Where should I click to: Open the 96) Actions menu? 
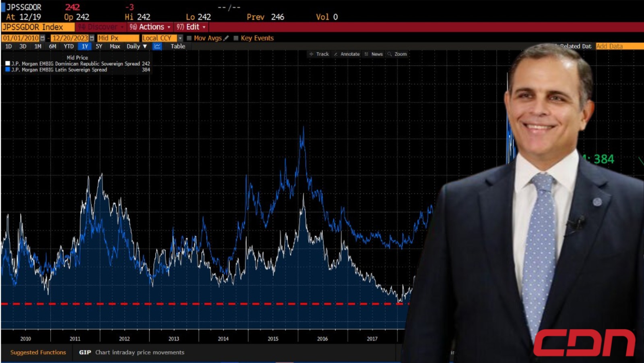tap(150, 27)
